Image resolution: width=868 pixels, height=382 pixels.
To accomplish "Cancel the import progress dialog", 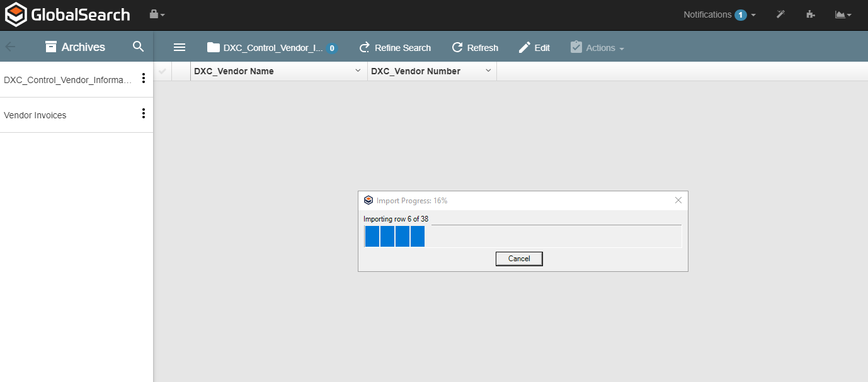I will coord(519,259).
